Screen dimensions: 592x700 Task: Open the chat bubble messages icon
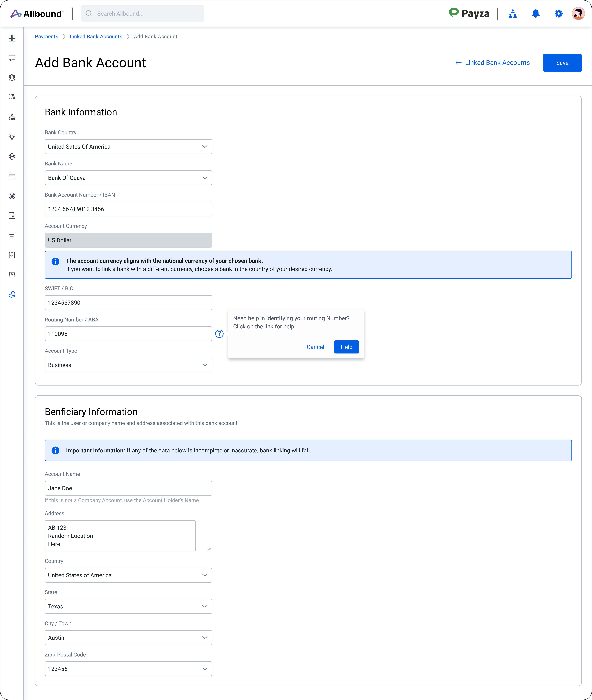[x=12, y=58]
